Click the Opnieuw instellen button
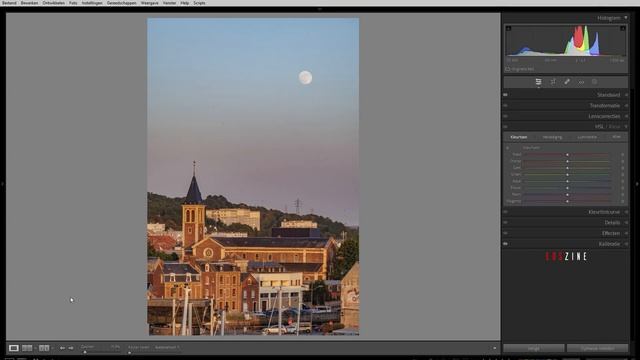The image size is (640, 360). (598, 349)
